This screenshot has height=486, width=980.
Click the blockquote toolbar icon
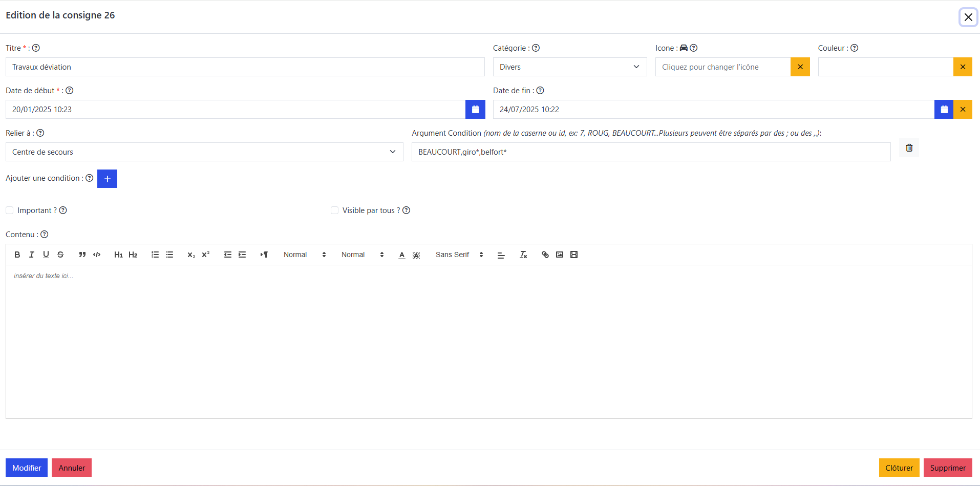point(82,255)
